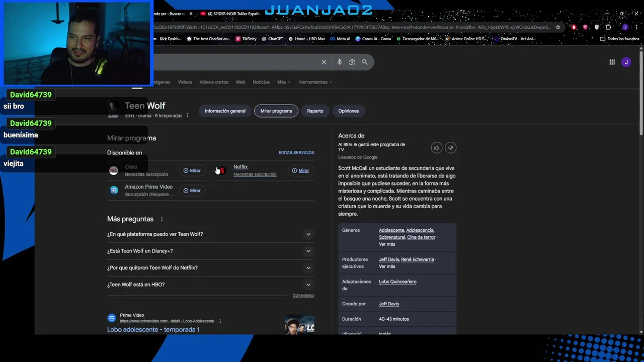Click the shield extension icon in toolbar

(x=597, y=27)
